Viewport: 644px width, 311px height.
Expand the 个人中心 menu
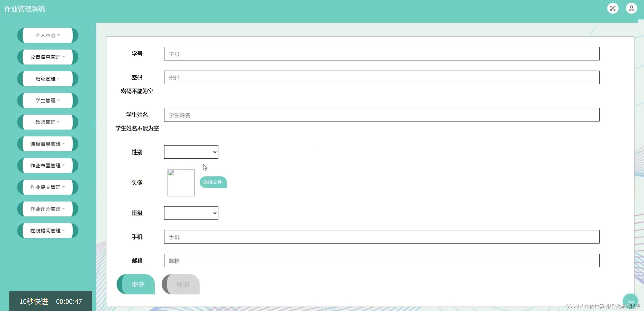coord(47,35)
